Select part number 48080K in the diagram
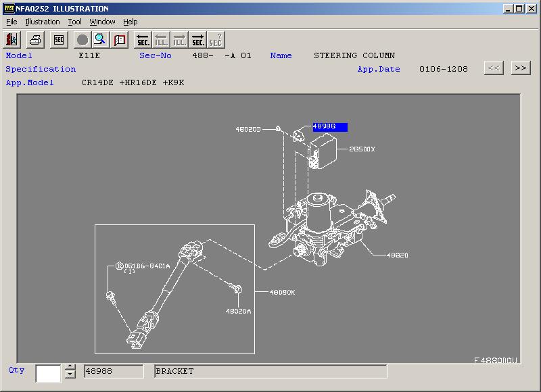Image resolution: width=541 pixels, height=392 pixels. coord(282,292)
